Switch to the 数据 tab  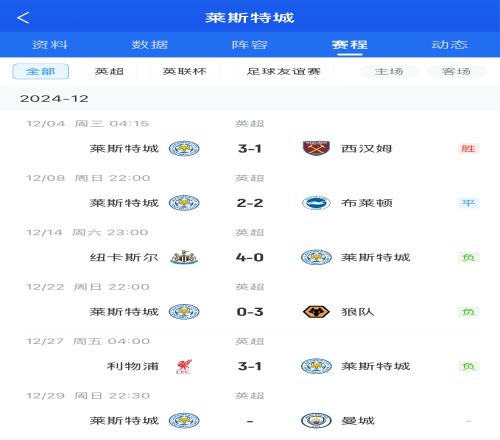click(x=150, y=45)
